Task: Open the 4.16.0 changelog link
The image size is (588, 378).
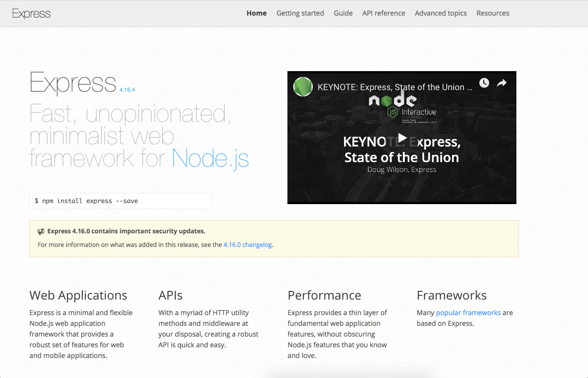Action: click(x=247, y=245)
